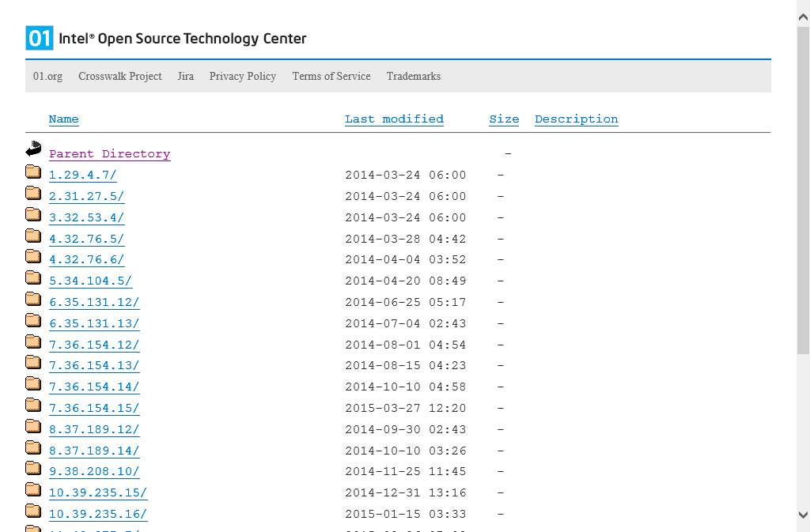Open the 4.32.76.6/ directory link

(x=87, y=259)
